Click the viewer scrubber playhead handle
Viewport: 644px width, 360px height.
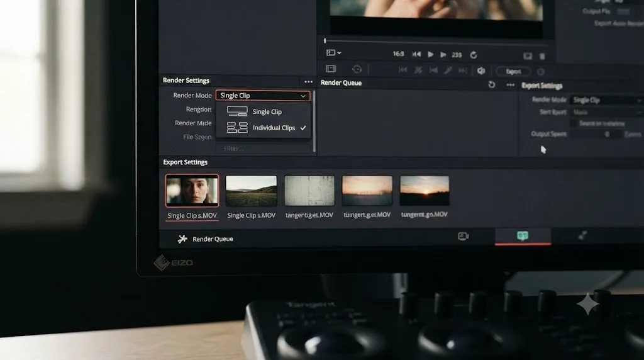click(x=325, y=41)
